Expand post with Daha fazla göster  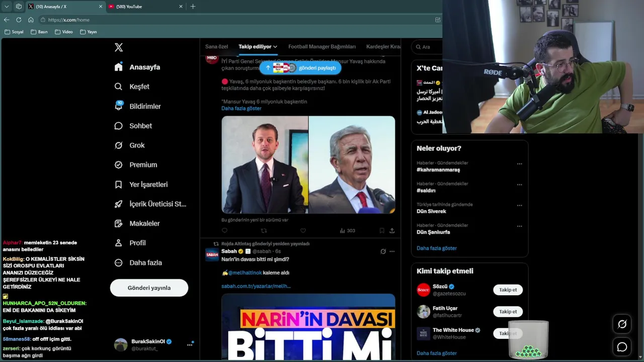point(242,108)
